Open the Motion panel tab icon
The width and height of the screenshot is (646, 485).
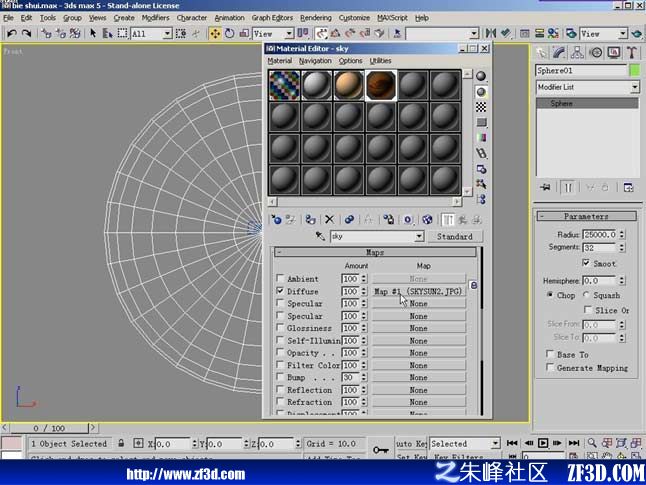(x=596, y=52)
